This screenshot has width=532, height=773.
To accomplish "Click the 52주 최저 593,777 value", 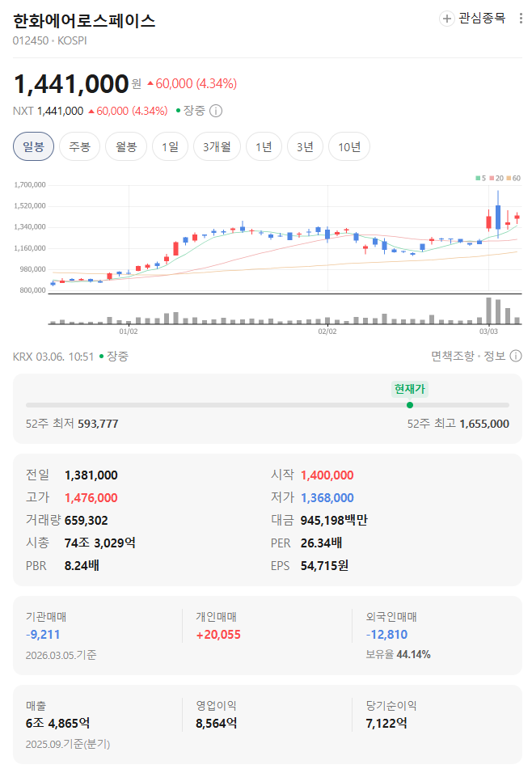I will pyautogui.click(x=98, y=424).
